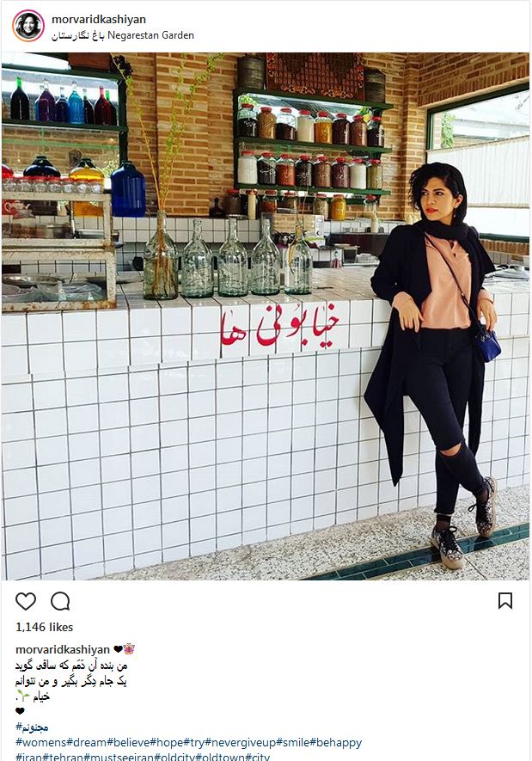
Task: Open the #nevergiveup hashtag
Action: tap(241, 743)
